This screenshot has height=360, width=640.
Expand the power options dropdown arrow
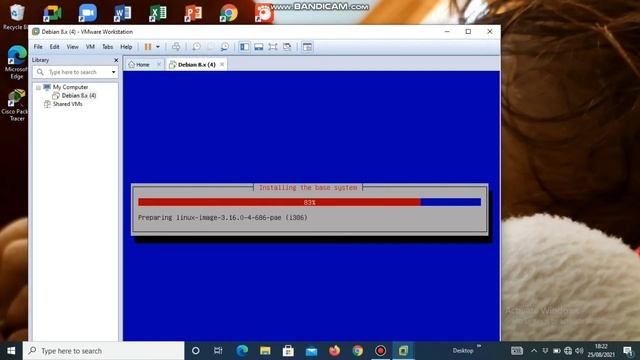click(x=158, y=47)
